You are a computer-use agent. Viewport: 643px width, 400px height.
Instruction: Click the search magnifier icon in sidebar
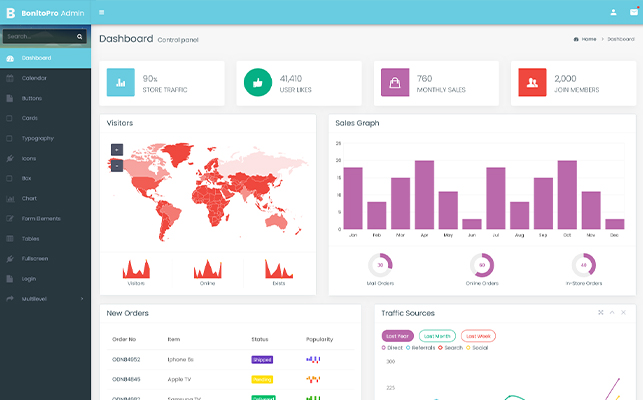80,37
